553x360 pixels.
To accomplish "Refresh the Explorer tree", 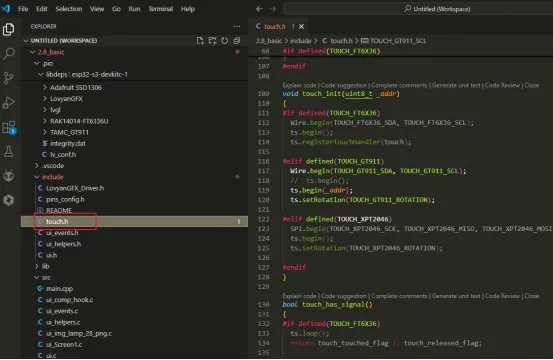I will click(225, 41).
